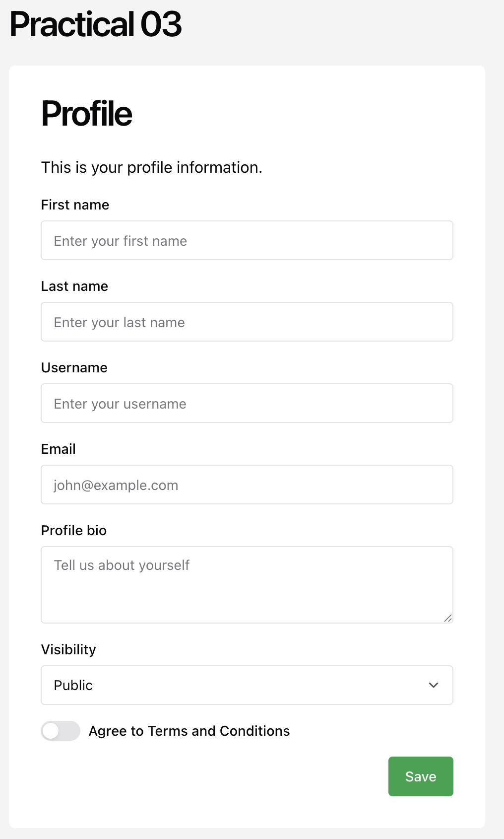Click the First name label
The width and height of the screenshot is (504, 839).
pos(75,205)
